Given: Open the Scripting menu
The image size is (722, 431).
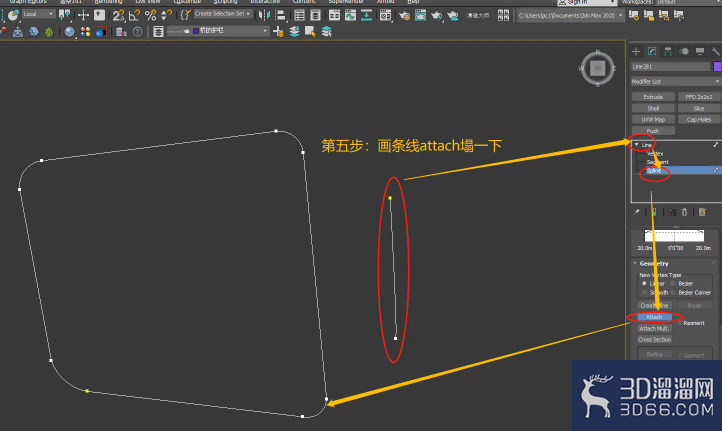Looking at the screenshot, I should coord(225,2).
